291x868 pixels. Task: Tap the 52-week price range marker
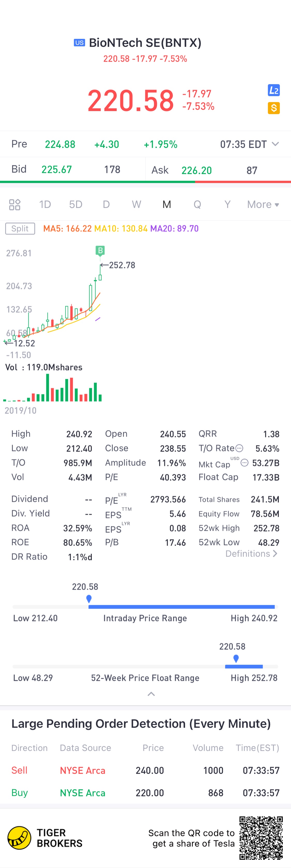click(x=236, y=659)
